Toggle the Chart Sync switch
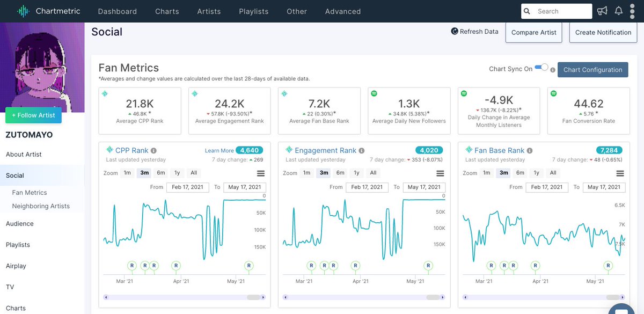The height and width of the screenshot is (314, 644). click(x=541, y=68)
